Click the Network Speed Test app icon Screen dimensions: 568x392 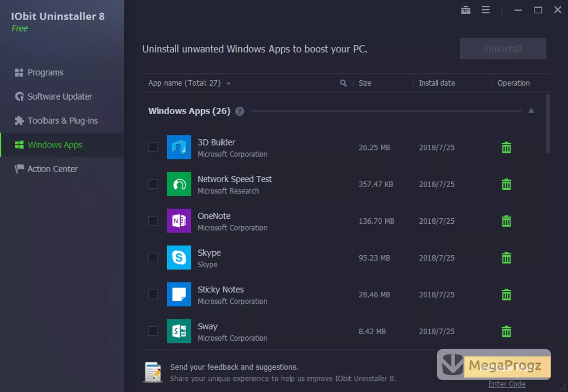(x=179, y=184)
